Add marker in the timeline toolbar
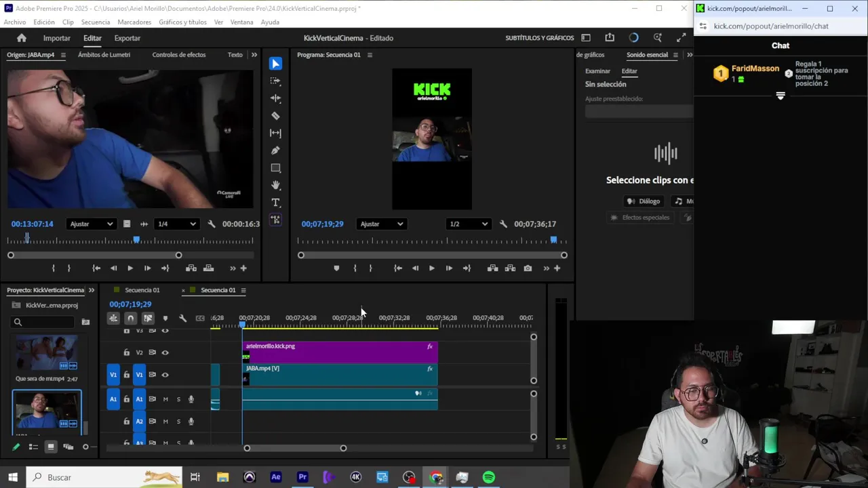Viewport: 868px width, 488px height. pyautogui.click(x=165, y=318)
